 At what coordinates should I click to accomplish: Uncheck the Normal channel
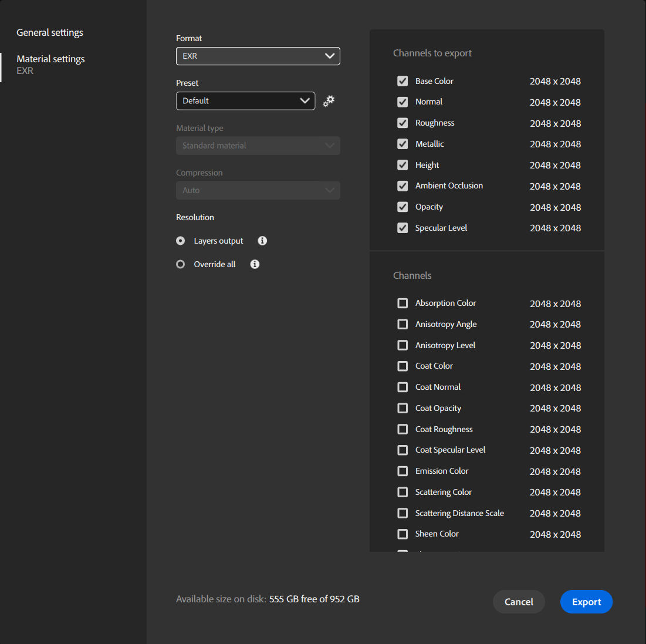point(403,102)
